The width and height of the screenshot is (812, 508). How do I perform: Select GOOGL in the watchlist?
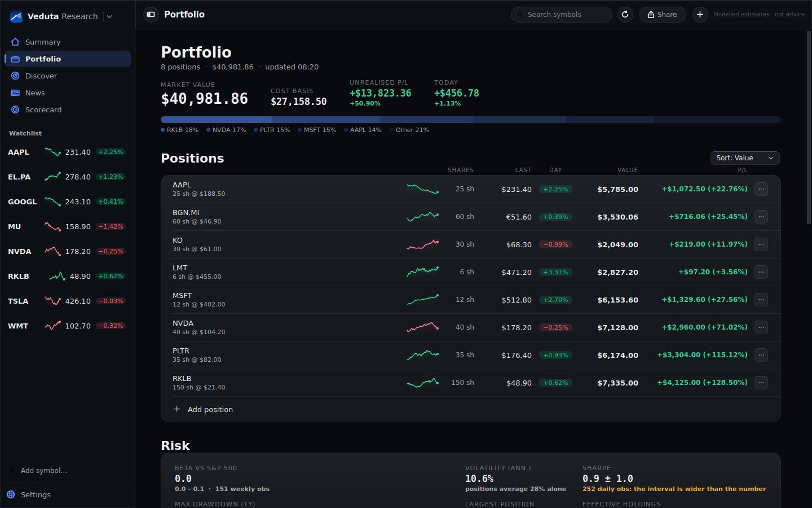click(x=68, y=202)
